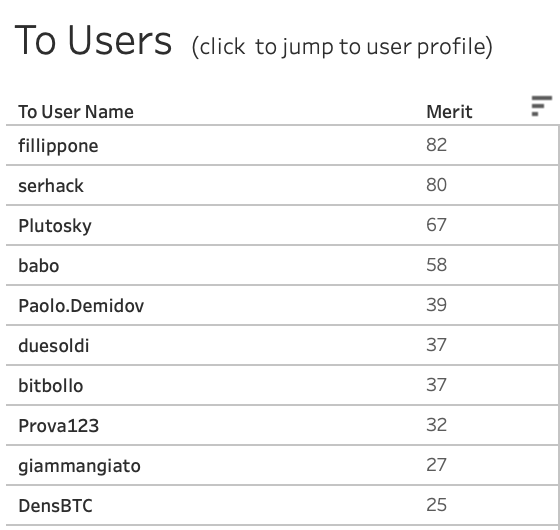Viewport: 560px width, 530px height.
Task: Click the To Users title text
Action: (x=93, y=40)
